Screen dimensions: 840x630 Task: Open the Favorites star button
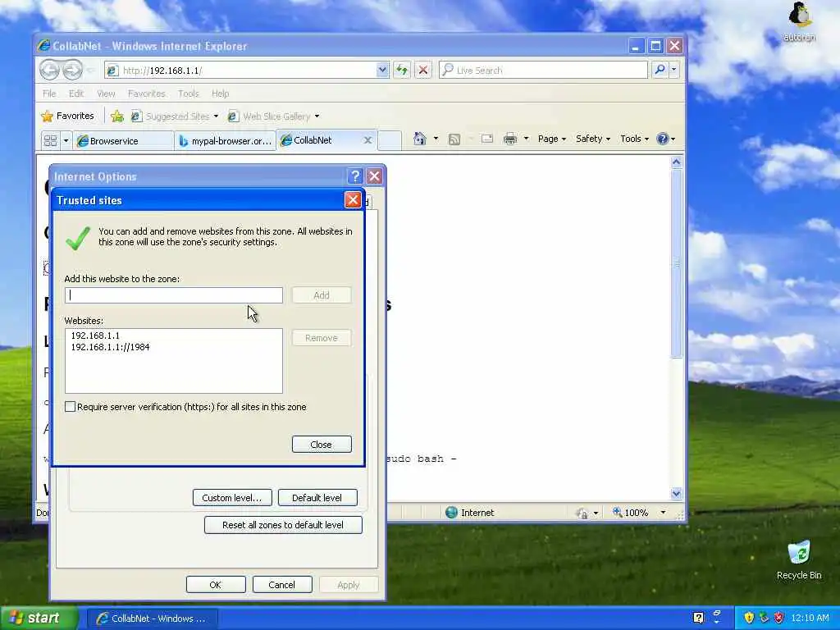(67, 116)
